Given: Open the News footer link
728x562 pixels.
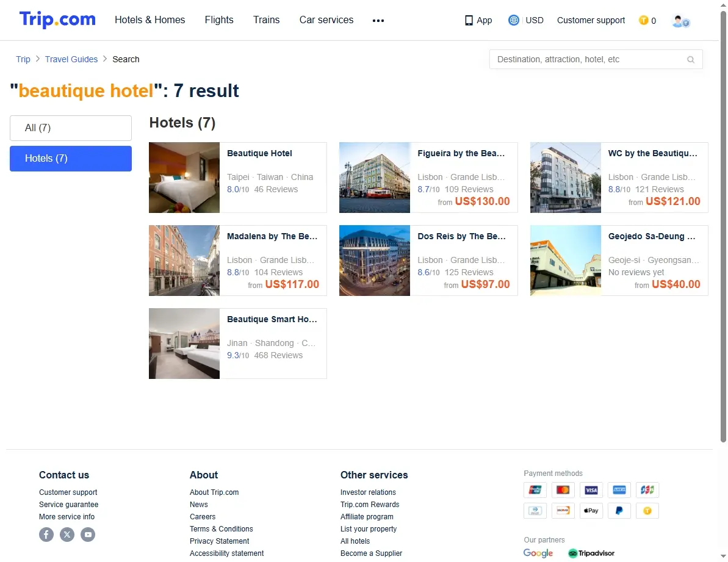Looking at the screenshot, I should point(199,505).
